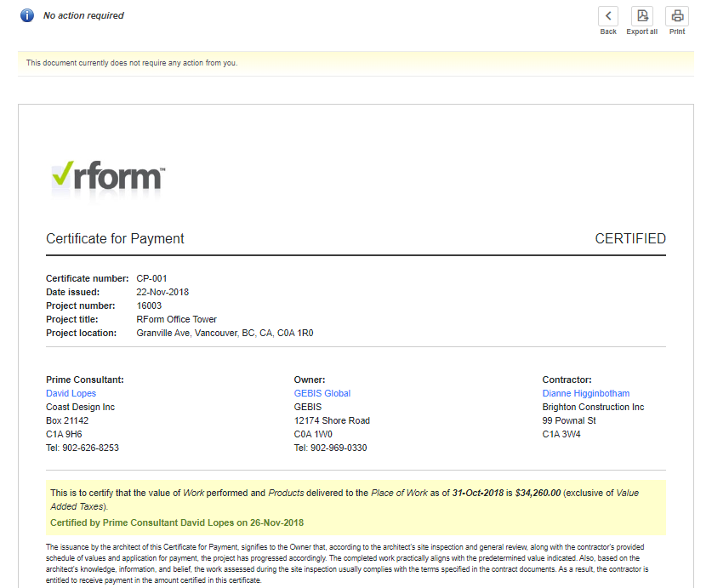Click the No action required heading
This screenshot has height=588, width=712.
83,15
